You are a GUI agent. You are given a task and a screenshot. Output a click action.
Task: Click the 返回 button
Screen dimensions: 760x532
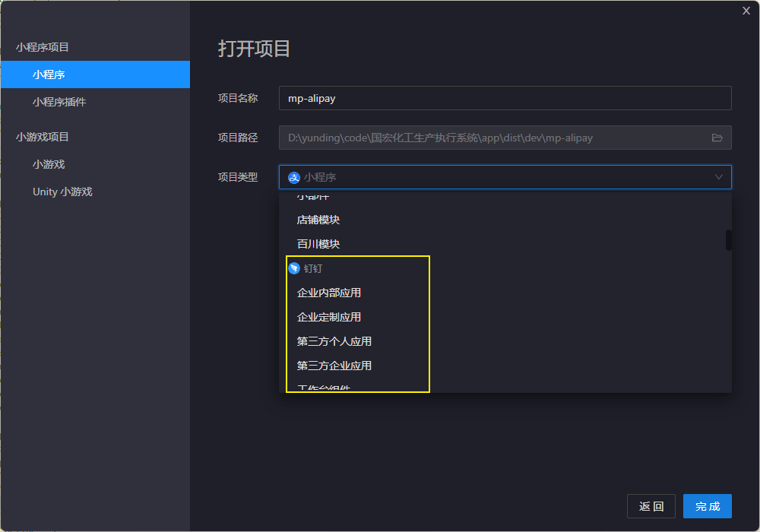click(x=651, y=506)
